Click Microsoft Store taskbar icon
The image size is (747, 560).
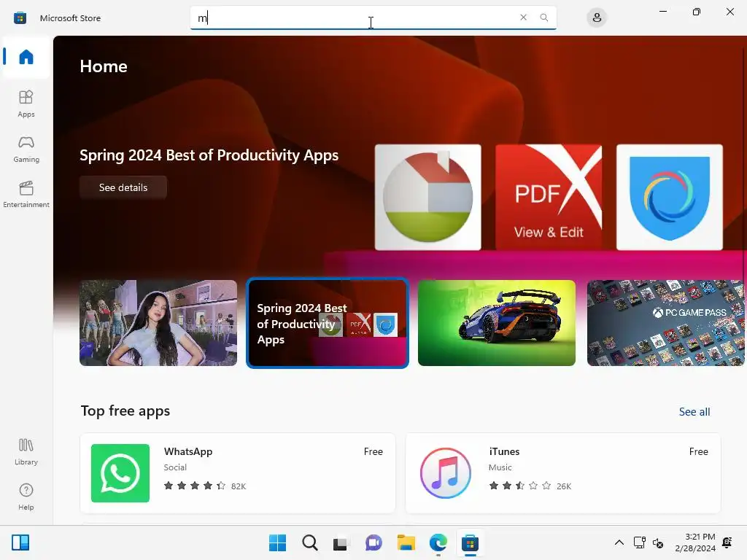click(470, 542)
